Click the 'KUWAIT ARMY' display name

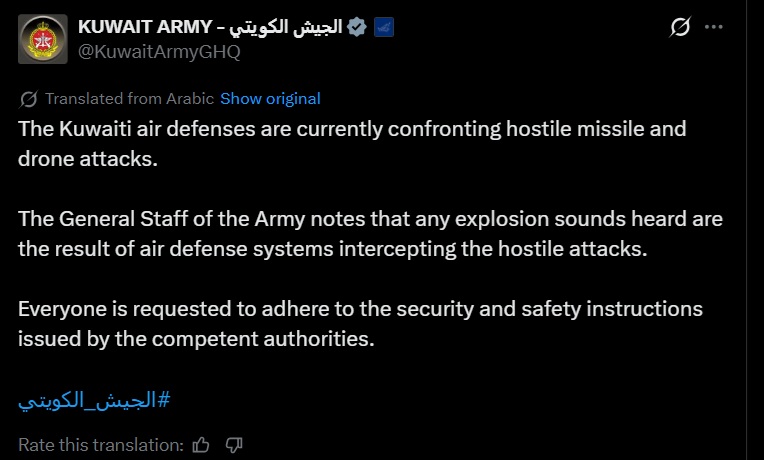(x=146, y=28)
